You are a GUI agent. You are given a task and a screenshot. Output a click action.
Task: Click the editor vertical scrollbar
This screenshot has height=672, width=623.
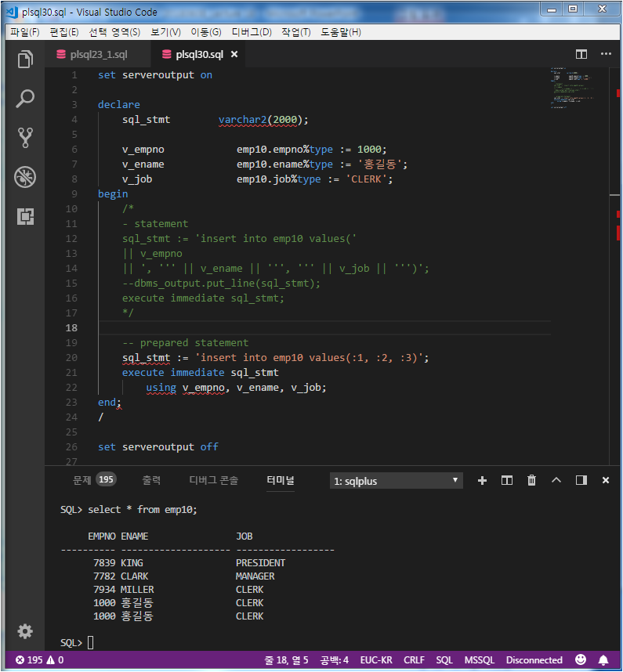615,266
